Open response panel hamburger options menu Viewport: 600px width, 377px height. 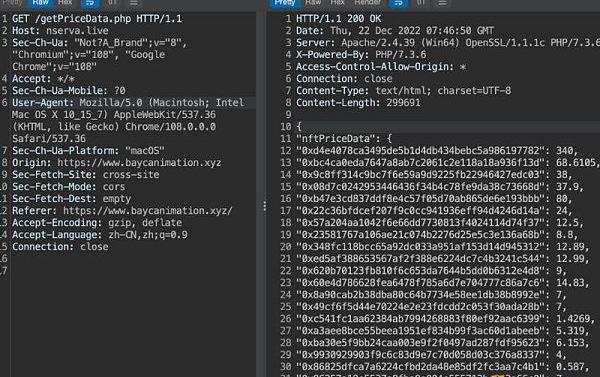(x=442, y=3)
